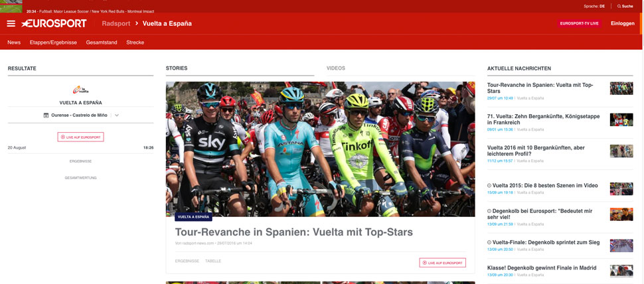Screen dimensions: 644x284
Task: Open Gesamtstand in the navigation bar
Action: tap(102, 42)
